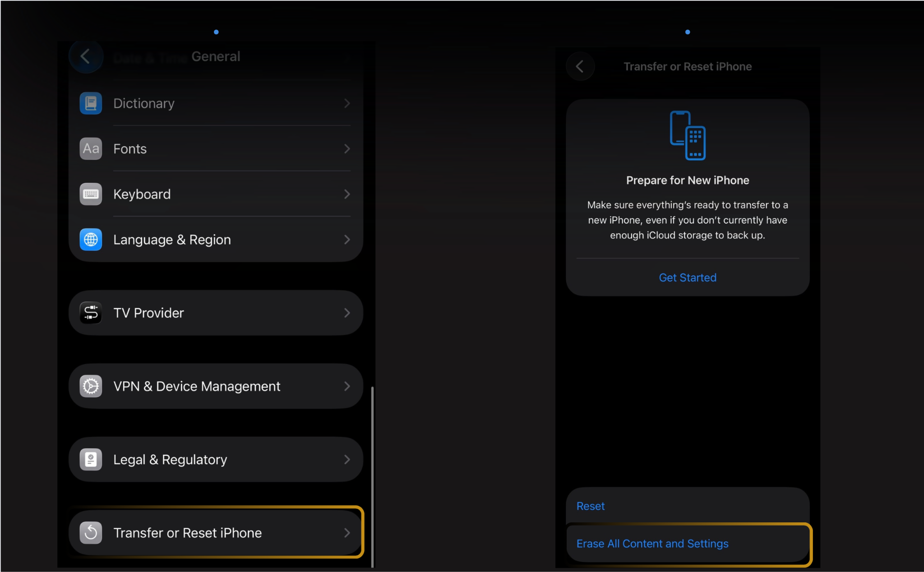The image size is (924, 572).
Task: Tap the Get Started link
Action: pos(687,277)
